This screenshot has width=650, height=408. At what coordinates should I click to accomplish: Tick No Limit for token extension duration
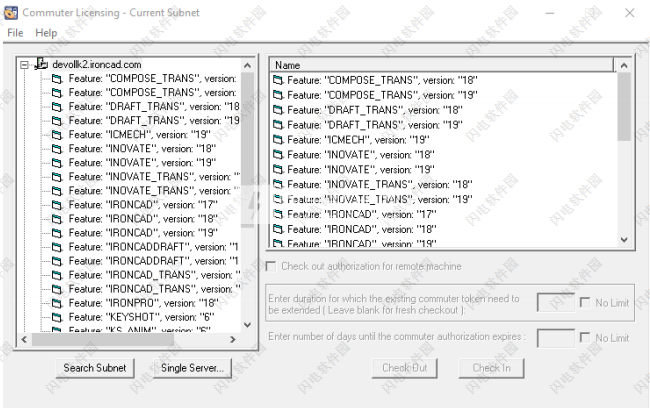[x=585, y=303]
